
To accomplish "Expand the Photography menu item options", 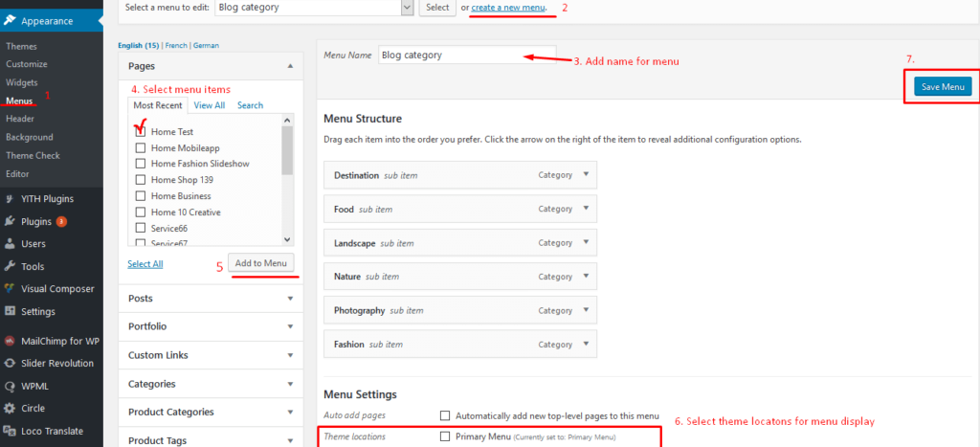I will [x=586, y=310].
